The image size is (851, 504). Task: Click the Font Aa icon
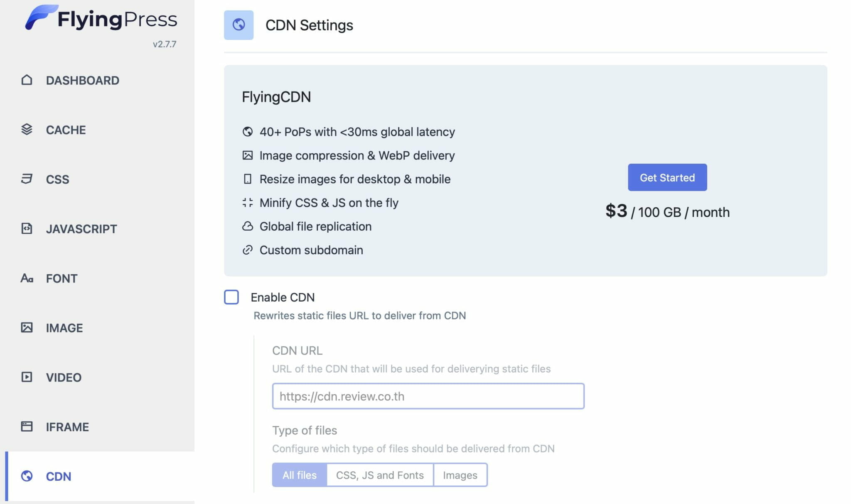27,278
